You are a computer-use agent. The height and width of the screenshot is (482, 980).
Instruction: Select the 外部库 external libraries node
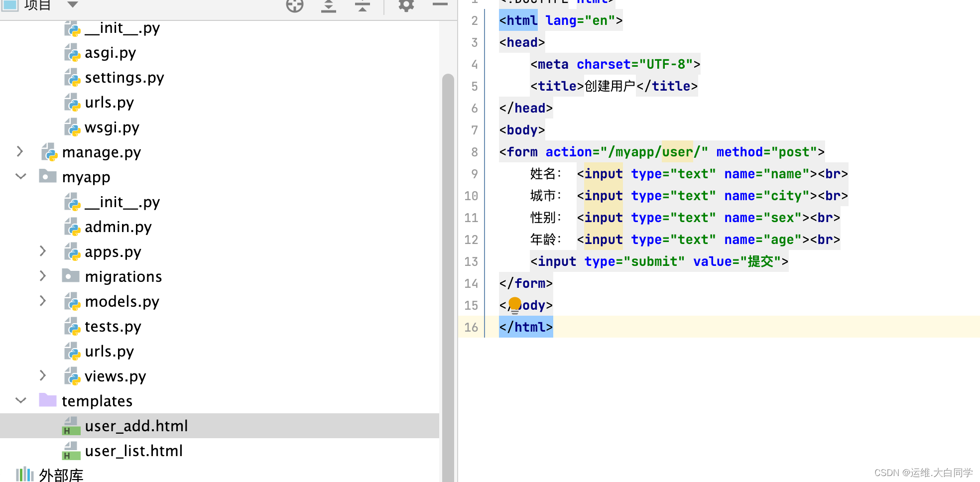point(61,475)
